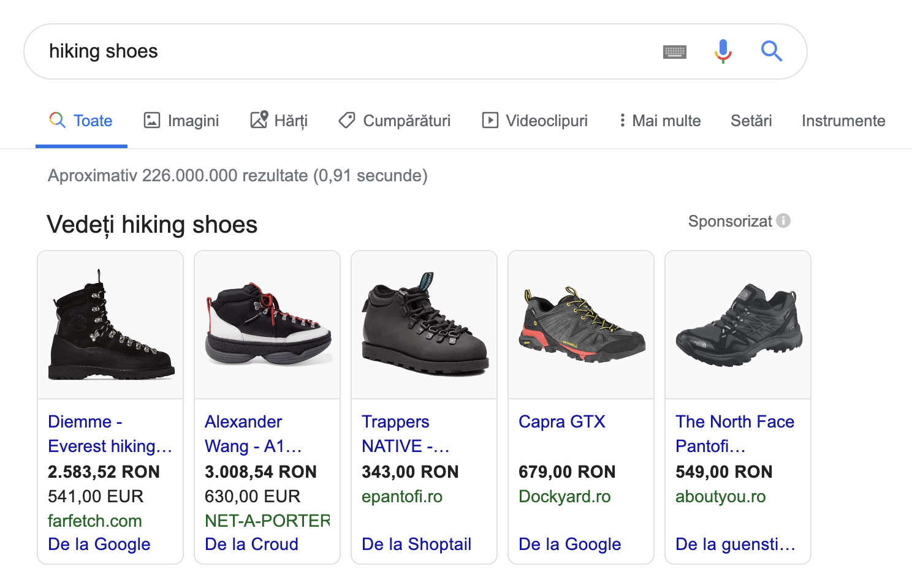Visit the epantofi.ro seller link
Image resolution: width=912 pixels, height=588 pixels.
[x=402, y=496]
